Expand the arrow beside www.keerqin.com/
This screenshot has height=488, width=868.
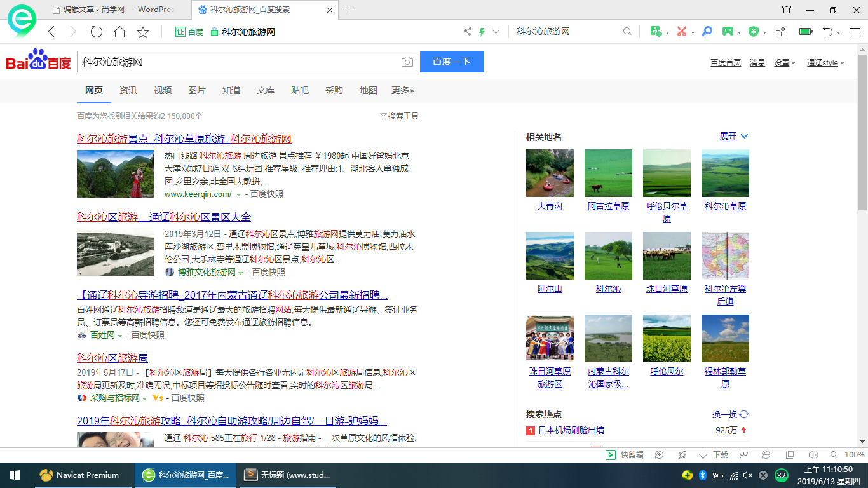pos(239,194)
